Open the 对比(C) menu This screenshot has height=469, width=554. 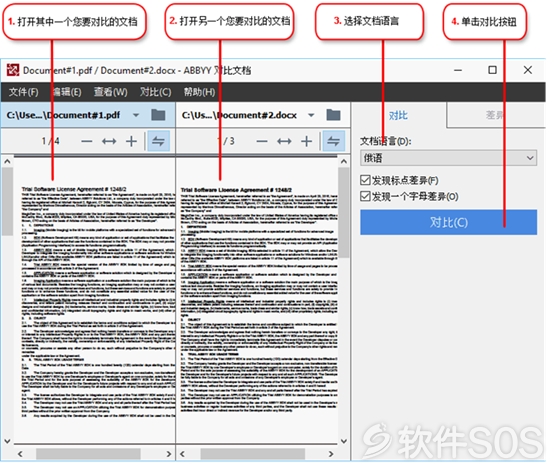[x=155, y=92]
